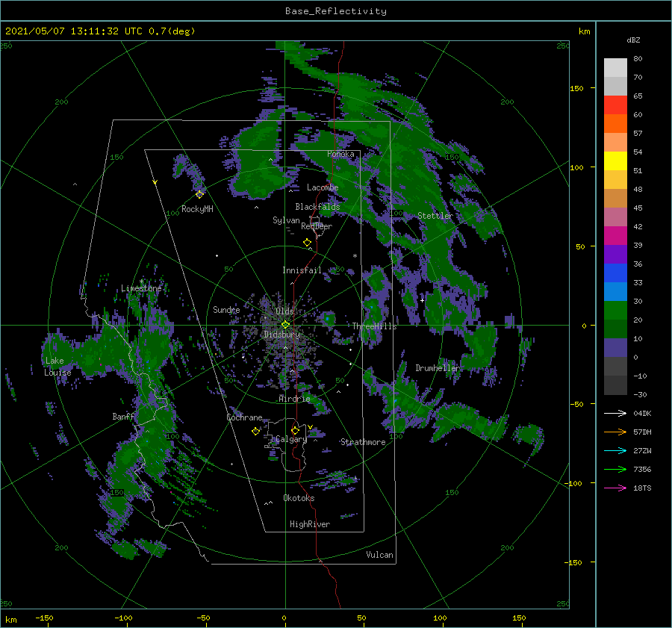Click the RedDeer city label

click(x=317, y=226)
